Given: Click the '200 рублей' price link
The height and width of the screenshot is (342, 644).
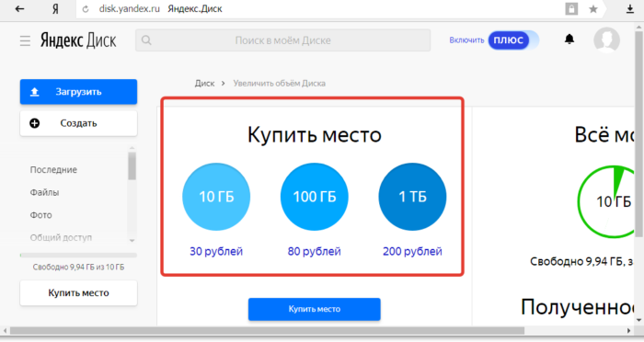Looking at the screenshot, I should (x=412, y=251).
